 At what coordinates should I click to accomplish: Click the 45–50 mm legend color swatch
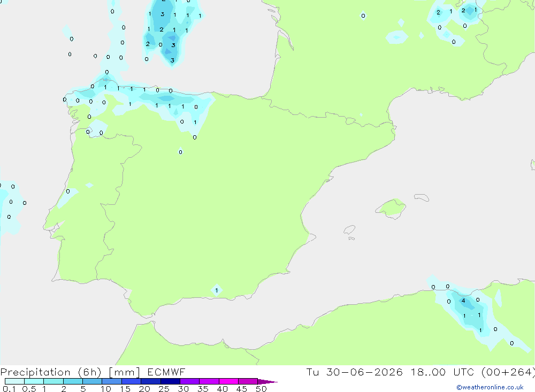tap(248, 381)
